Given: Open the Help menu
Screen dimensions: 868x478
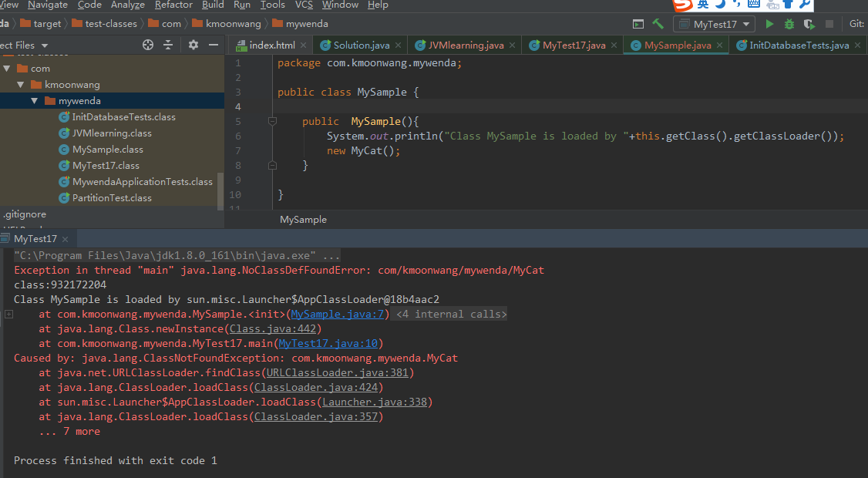Looking at the screenshot, I should click(378, 5).
